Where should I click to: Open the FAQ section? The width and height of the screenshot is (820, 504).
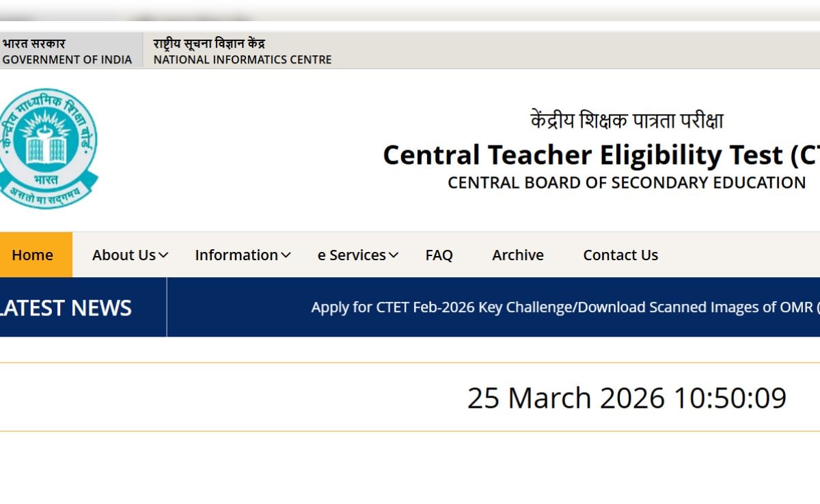(x=439, y=255)
